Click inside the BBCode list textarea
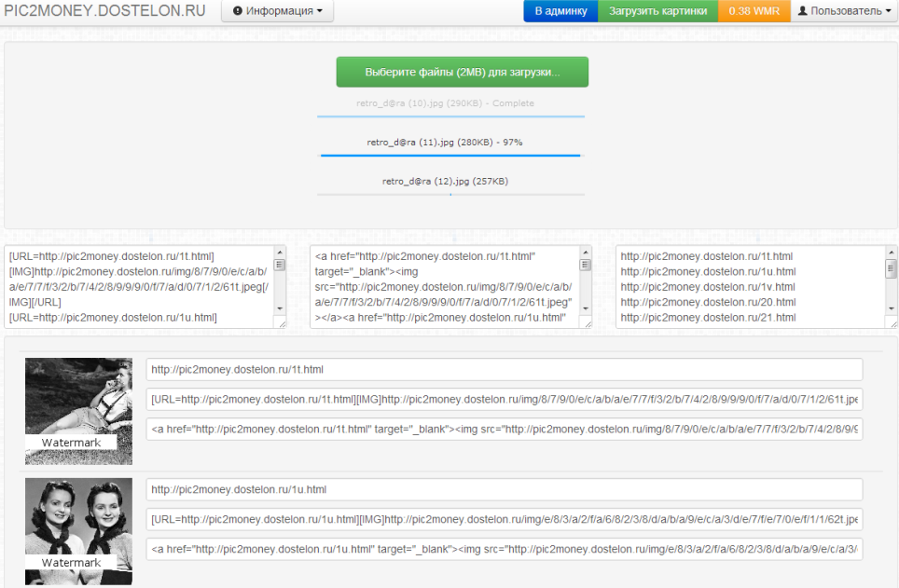This screenshot has width=899, height=588. 138,286
